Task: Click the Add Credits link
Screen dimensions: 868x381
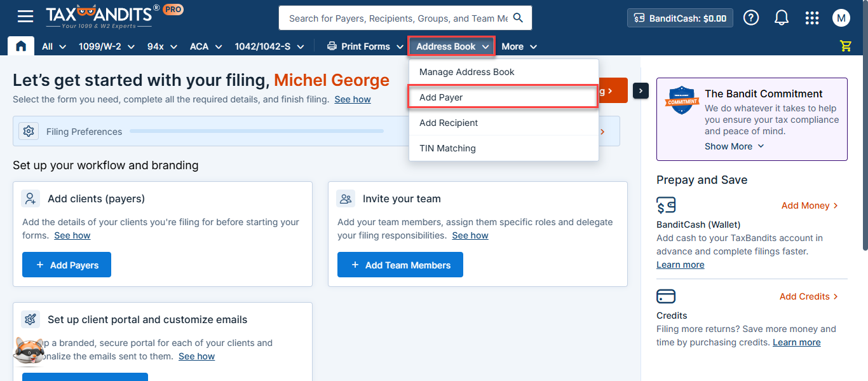Action: pyautogui.click(x=809, y=296)
